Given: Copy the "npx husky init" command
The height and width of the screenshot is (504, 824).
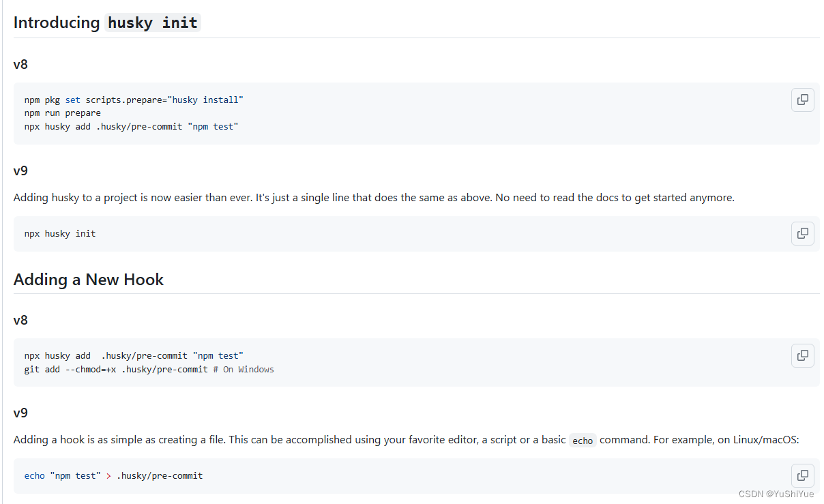Looking at the screenshot, I should point(803,233).
